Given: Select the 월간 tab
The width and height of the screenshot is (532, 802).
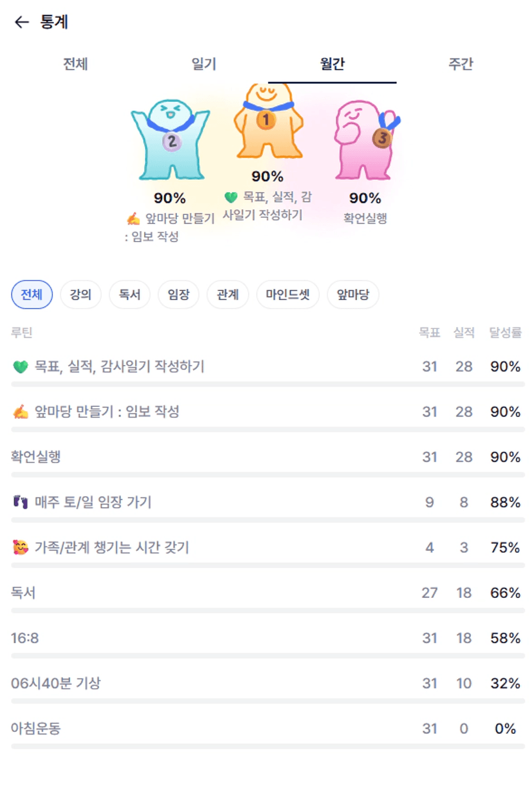Looking at the screenshot, I should pyautogui.click(x=333, y=64).
